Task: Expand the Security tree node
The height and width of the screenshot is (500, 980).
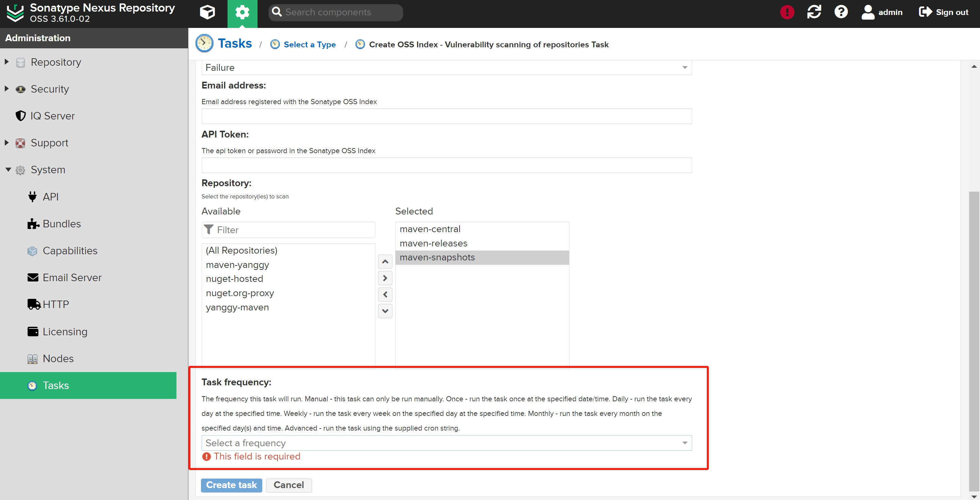Action: coord(7,88)
